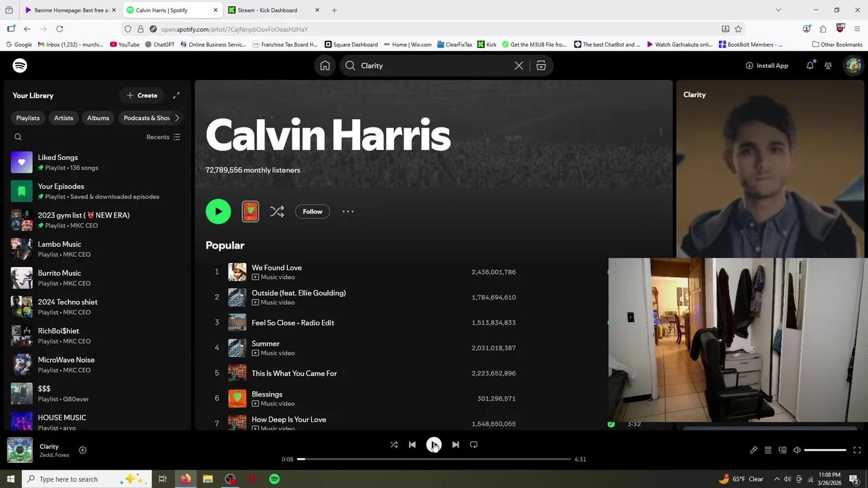The height and width of the screenshot is (488, 868).
Task: Adjust the volume slider
Action: click(825, 450)
